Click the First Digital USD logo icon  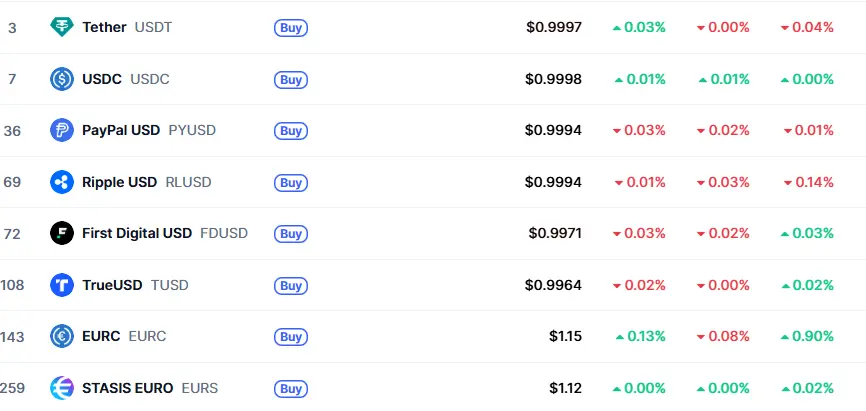click(62, 233)
